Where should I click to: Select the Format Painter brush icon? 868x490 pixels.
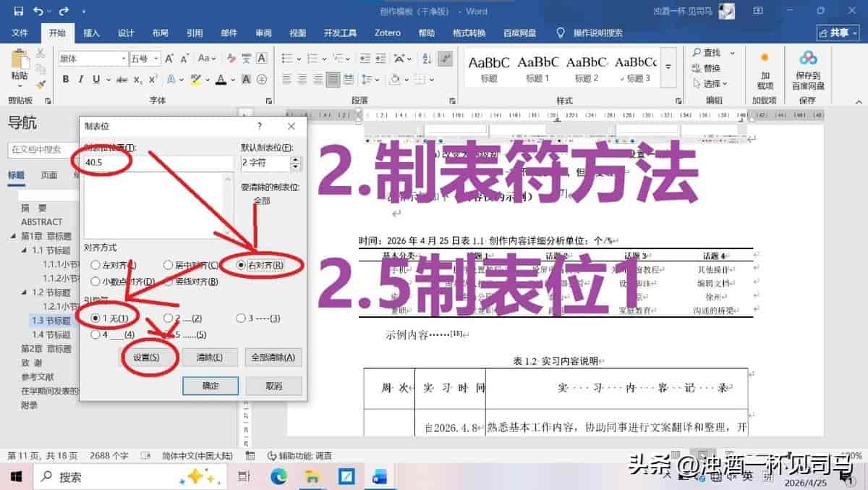coord(41,84)
